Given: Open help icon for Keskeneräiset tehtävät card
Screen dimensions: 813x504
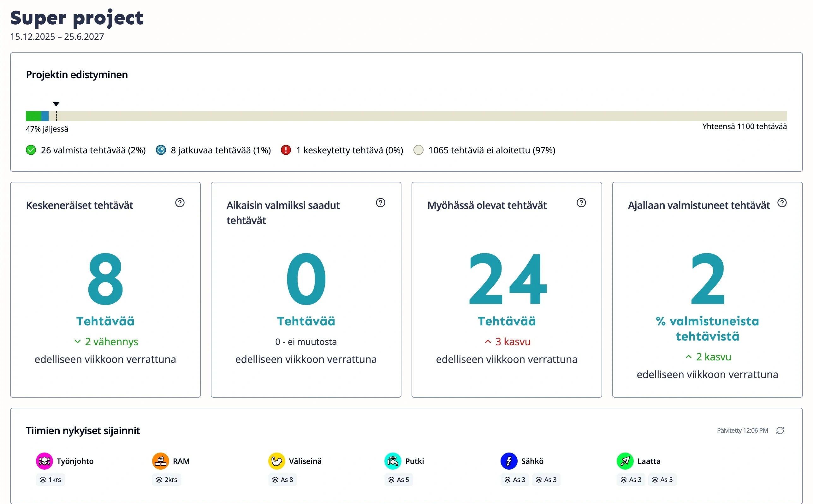Looking at the screenshot, I should [180, 203].
